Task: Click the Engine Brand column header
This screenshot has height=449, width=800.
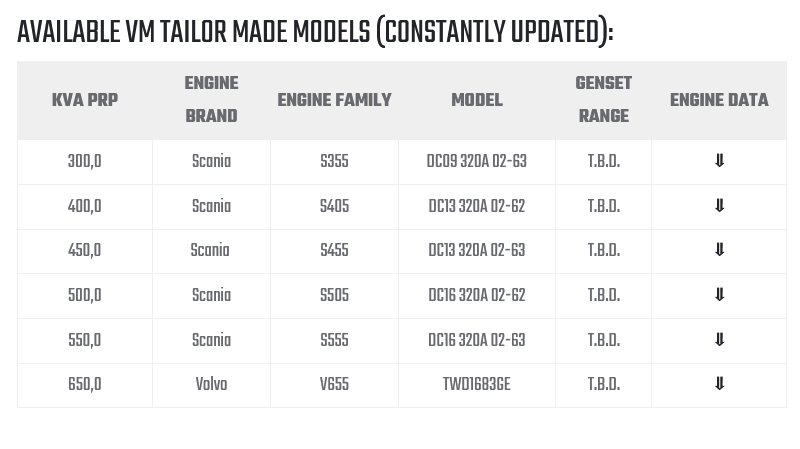Action: [211, 100]
